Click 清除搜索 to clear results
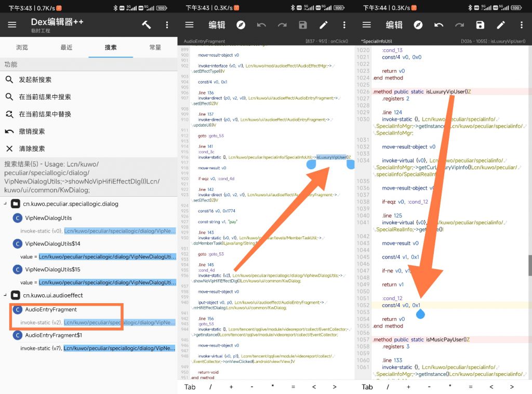Viewport: 532px width, 394px height. coord(32,148)
